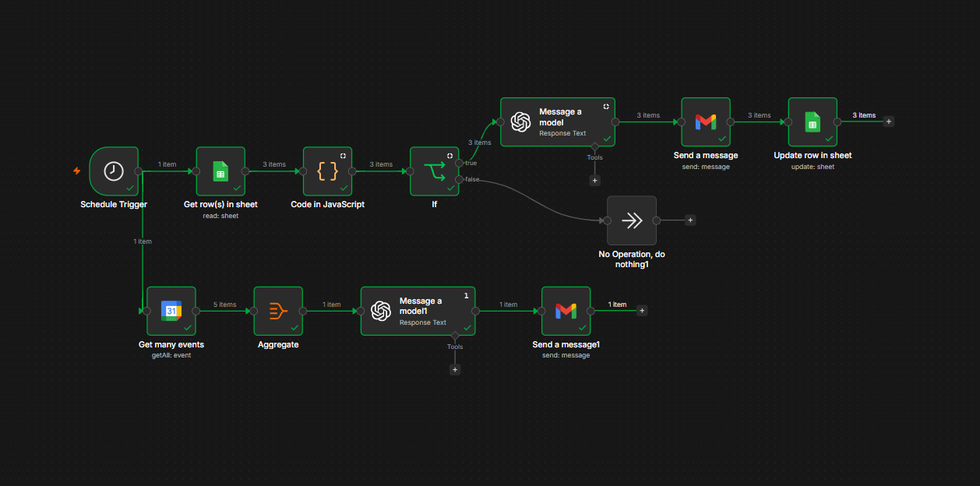Click the 'getAll: event' subtitle
980x486 pixels.
[x=171, y=355]
